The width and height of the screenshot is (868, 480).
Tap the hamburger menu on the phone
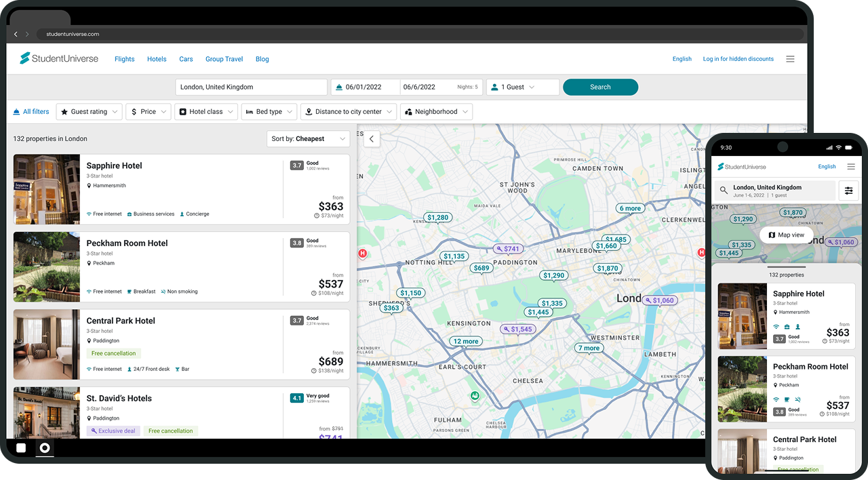pyautogui.click(x=851, y=167)
